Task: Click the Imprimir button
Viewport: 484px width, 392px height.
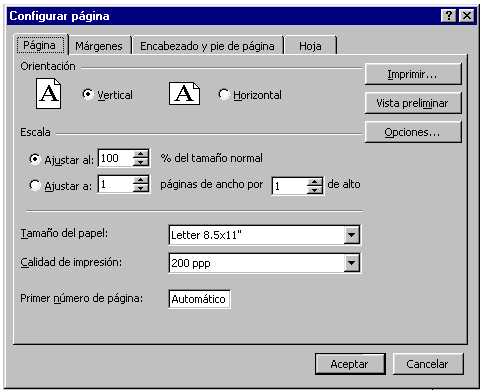Action: click(x=413, y=74)
